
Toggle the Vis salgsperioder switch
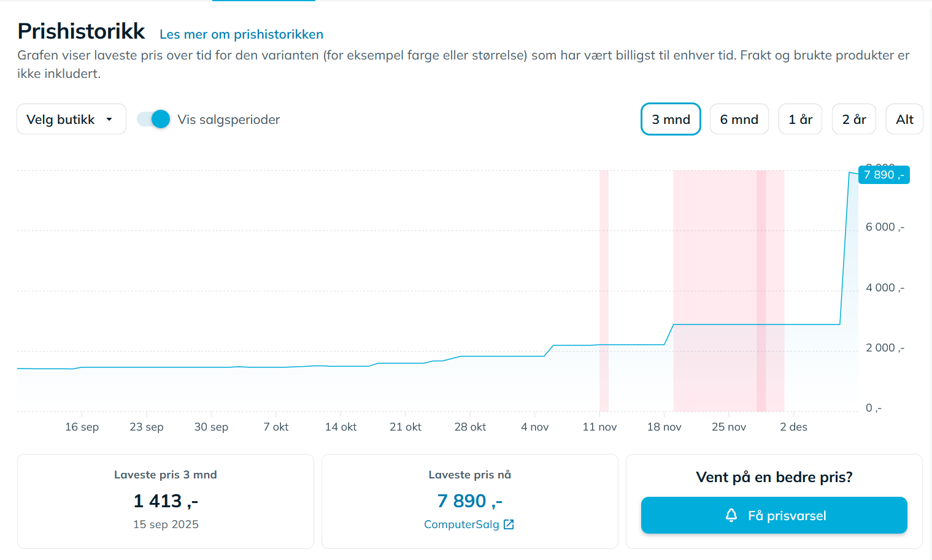point(153,119)
